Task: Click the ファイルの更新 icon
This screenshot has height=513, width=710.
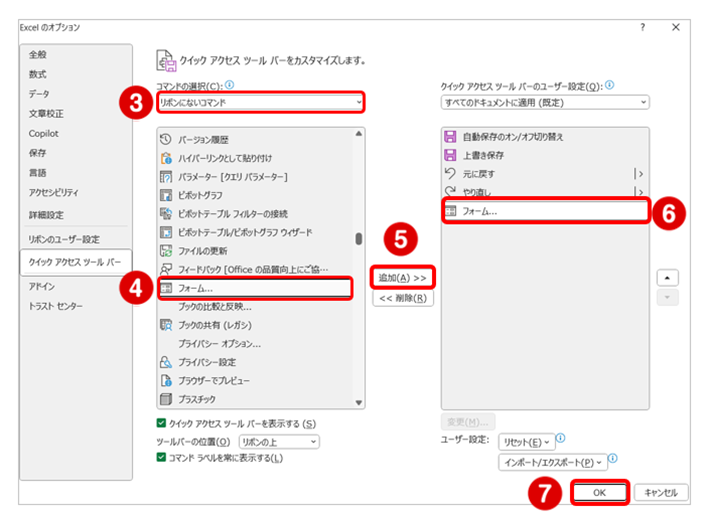Action: [166, 251]
